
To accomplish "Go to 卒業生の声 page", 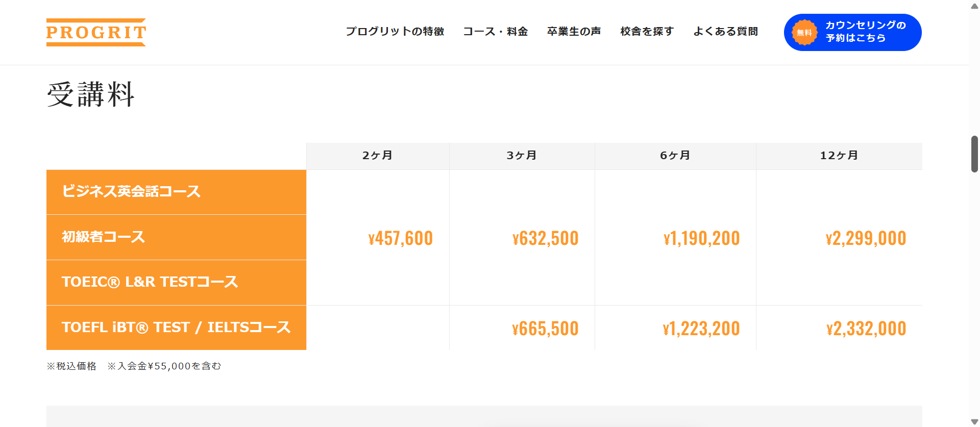I will coord(574,32).
